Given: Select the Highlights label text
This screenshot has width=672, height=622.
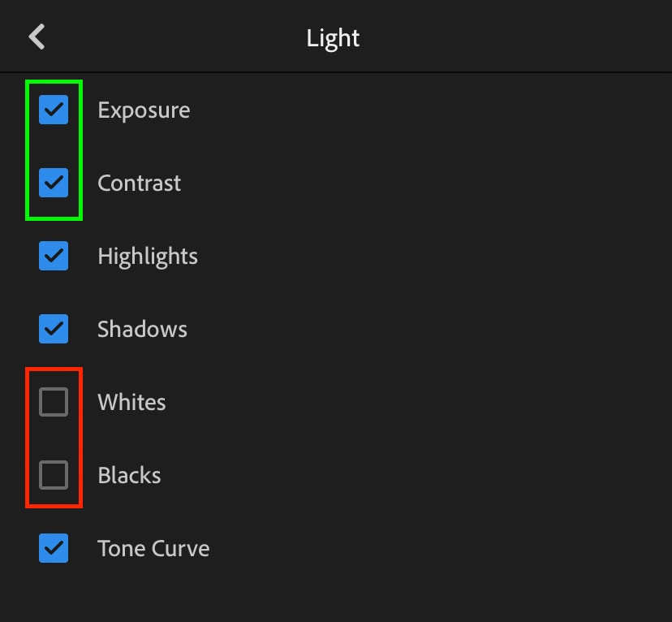Looking at the screenshot, I should coord(147,257).
